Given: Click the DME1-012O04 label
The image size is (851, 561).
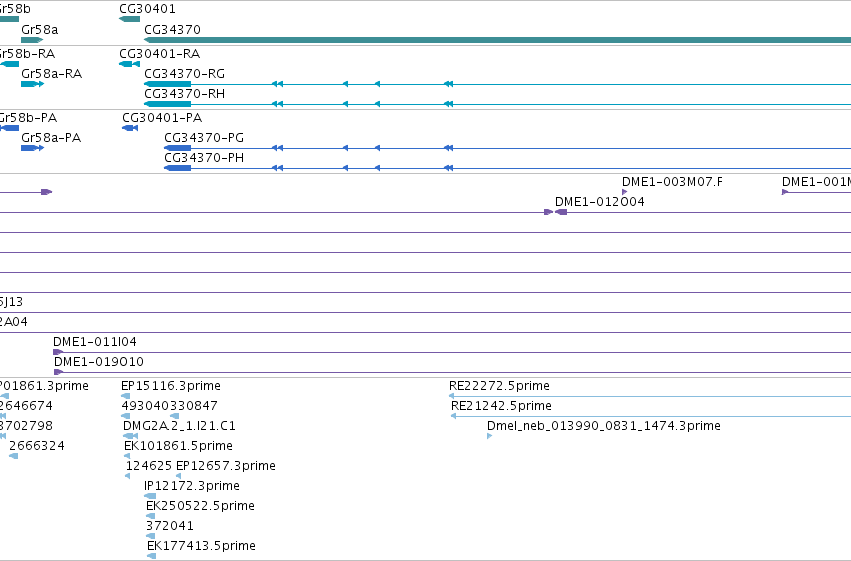Looking at the screenshot, I should coord(599,201).
